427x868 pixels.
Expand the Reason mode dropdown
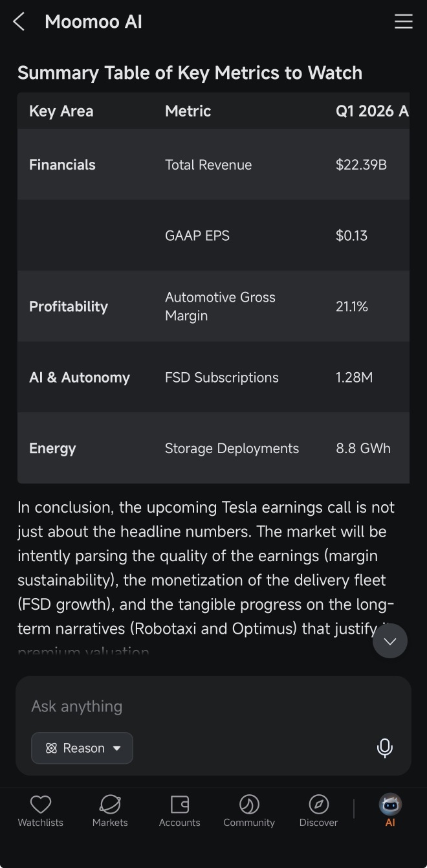click(x=82, y=748)
